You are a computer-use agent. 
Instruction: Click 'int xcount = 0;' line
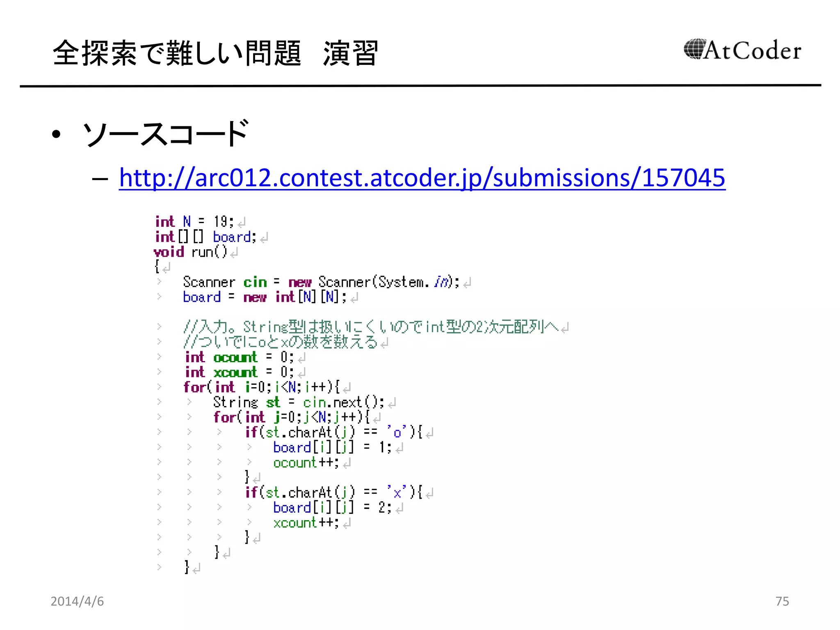coord(240,372)
